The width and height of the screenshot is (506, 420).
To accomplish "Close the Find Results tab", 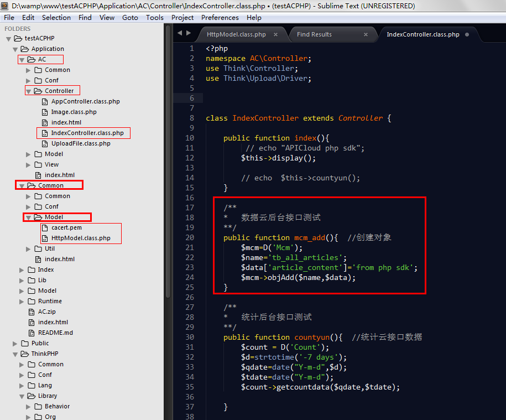I will tap(366, 34).
